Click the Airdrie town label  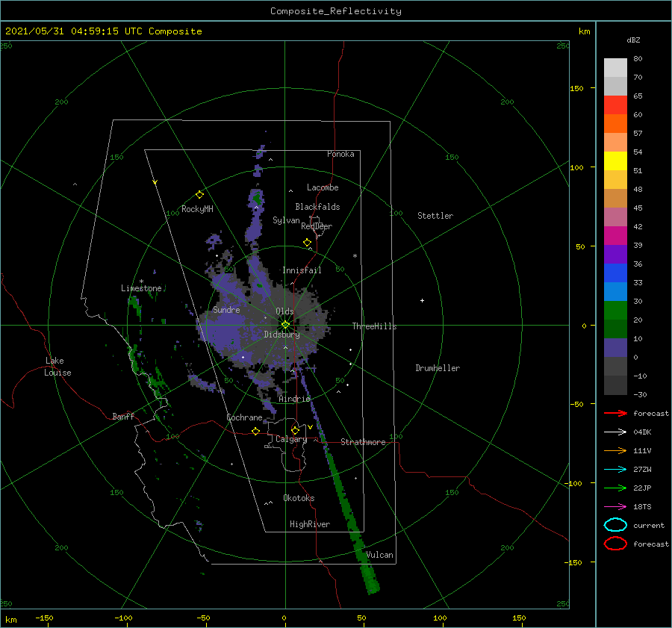tap(294, 399)
